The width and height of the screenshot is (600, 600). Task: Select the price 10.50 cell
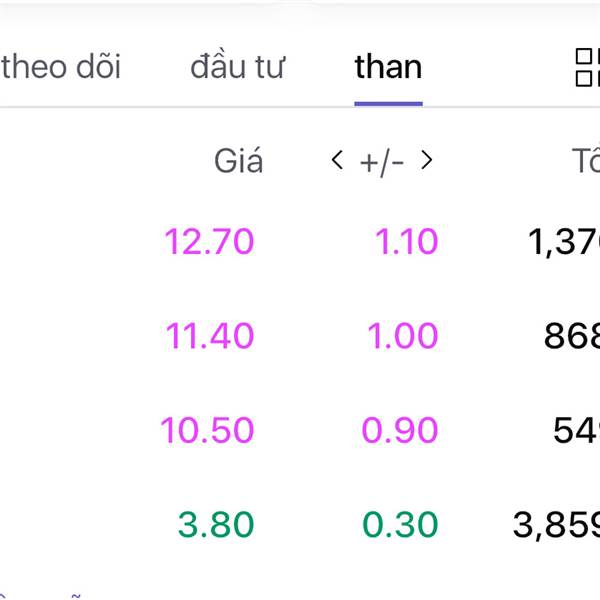click(207, 430)
